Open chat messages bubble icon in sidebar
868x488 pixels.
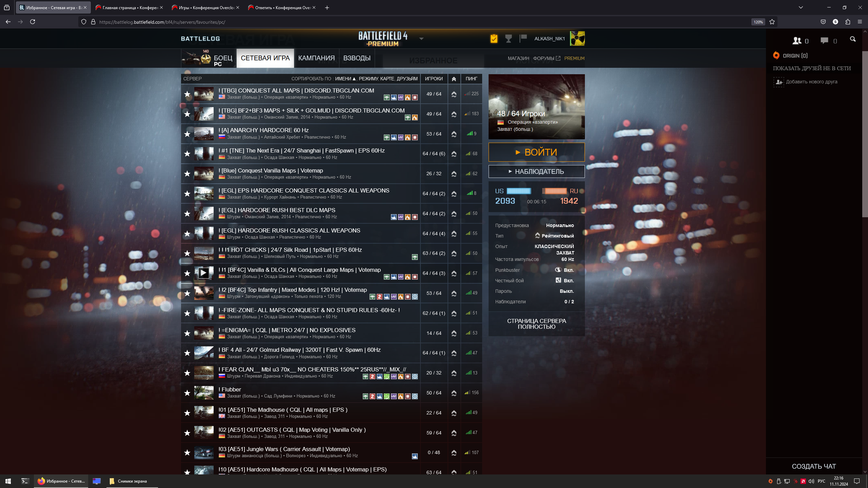point(824,41)
